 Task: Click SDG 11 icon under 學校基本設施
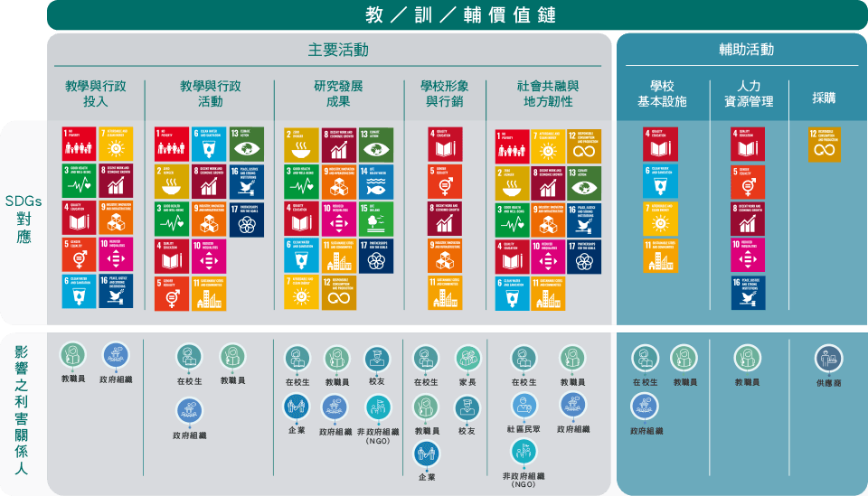coord(660,256)
